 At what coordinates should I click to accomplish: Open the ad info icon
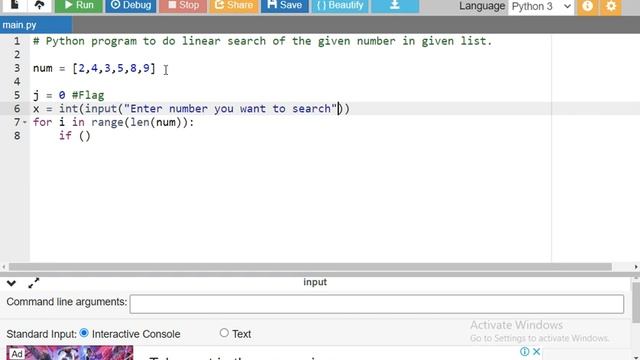tap(524, 351)
